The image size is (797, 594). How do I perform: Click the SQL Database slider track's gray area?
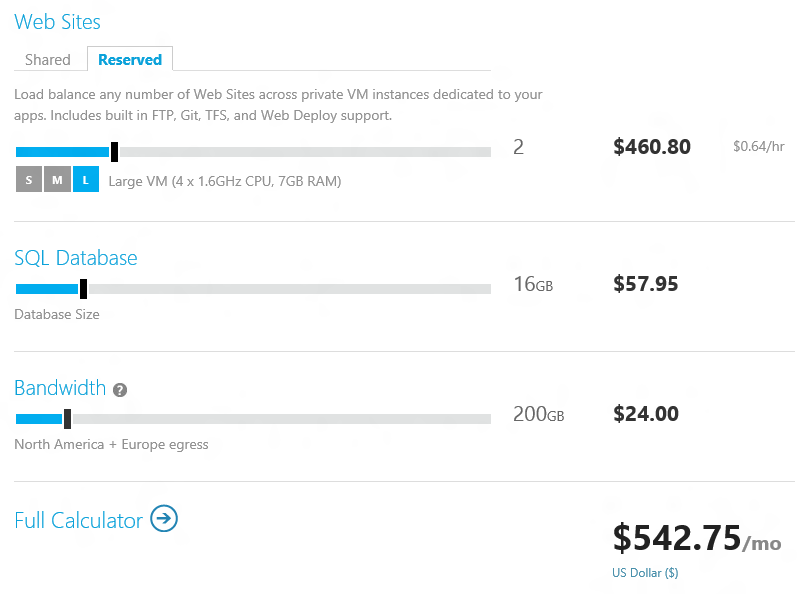pos(289,289)
